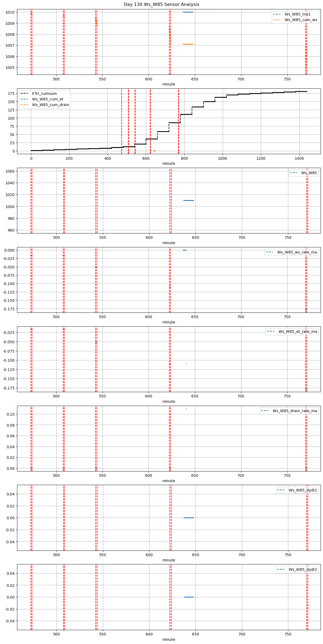Viewport: 323px width, 644px height.
Task: Click the orange cum_ws segment at 1007
Action: (x=188, y=44)
